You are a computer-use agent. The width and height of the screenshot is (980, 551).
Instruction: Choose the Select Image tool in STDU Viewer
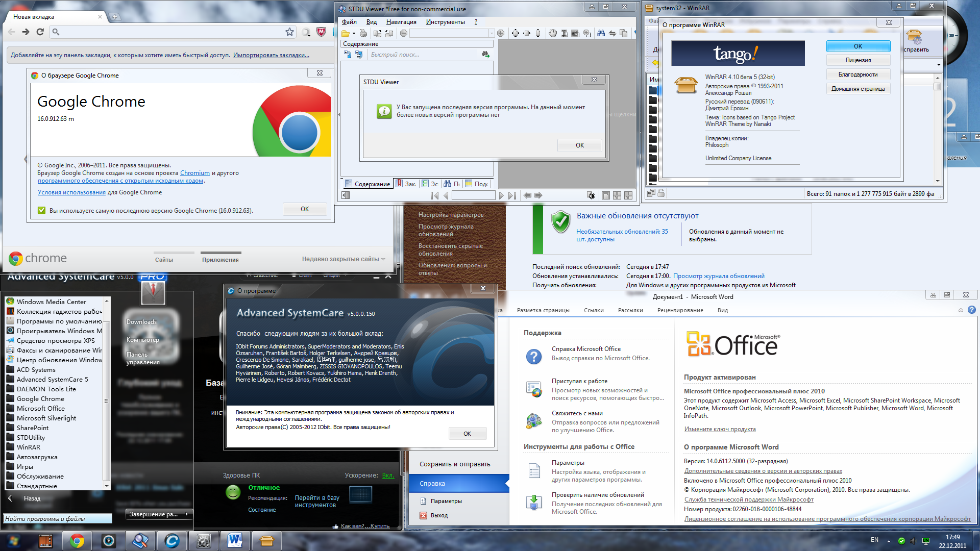576,34
